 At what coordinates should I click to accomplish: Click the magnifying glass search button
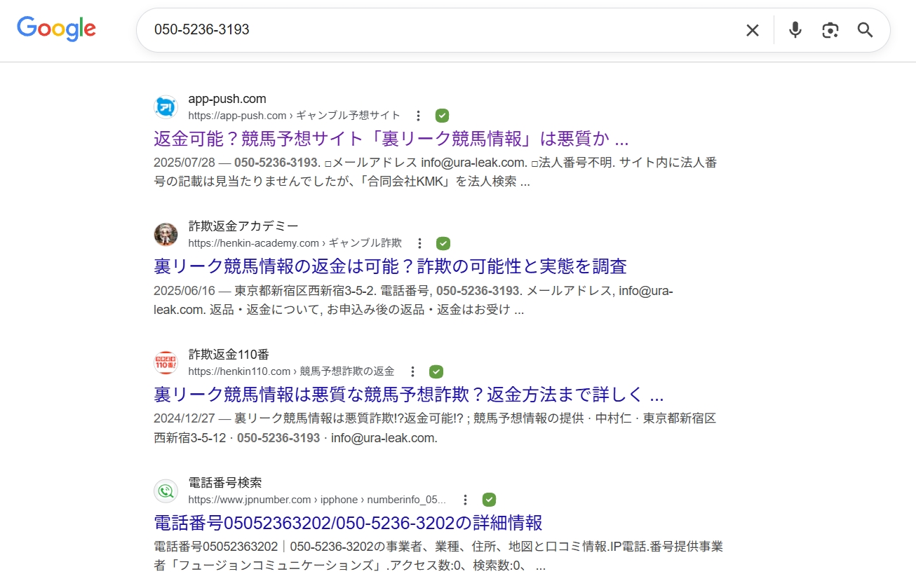[x=865, y=30]
